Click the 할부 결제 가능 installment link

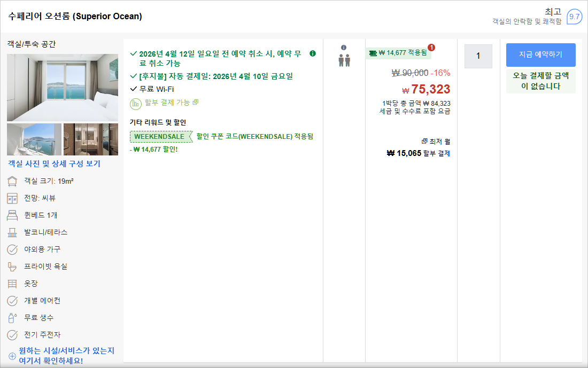point(169,103)
